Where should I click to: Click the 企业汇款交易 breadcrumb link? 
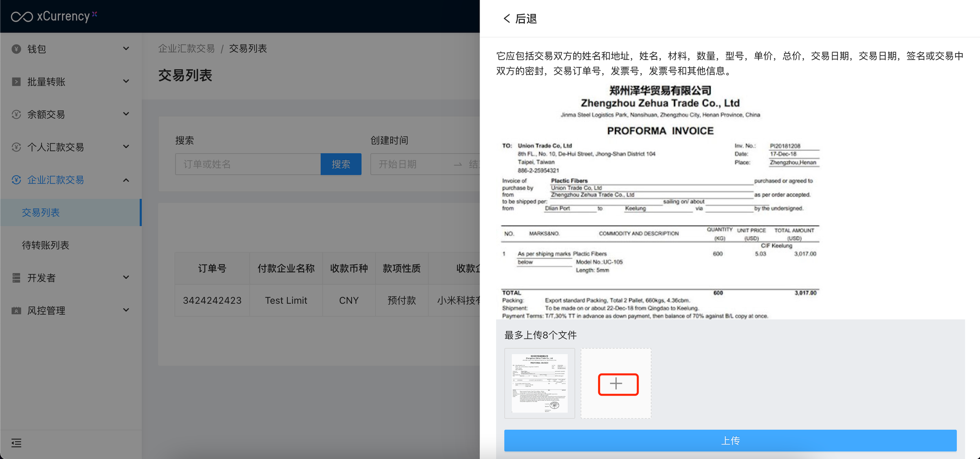pyautogui.click(x=187, y=48)
